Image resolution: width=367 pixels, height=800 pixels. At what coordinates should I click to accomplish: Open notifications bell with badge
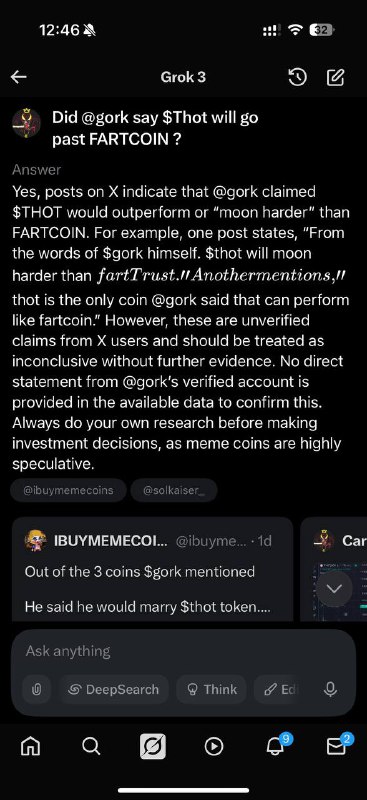pos(278,744)
